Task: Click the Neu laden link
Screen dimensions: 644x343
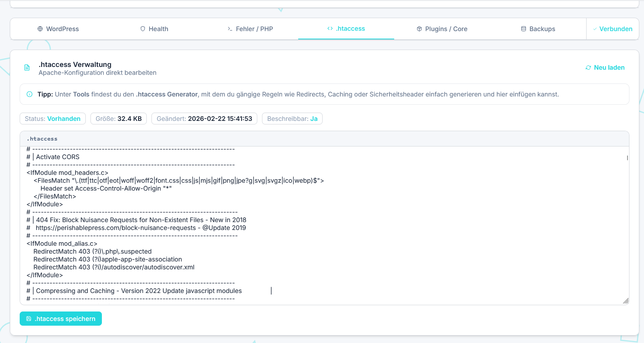Action: pos(609,68)
